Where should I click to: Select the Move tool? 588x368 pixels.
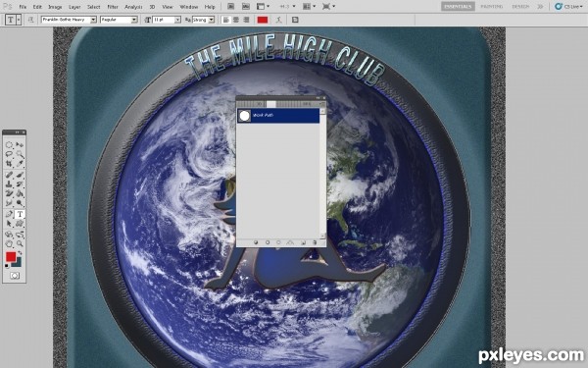point(20,145)
